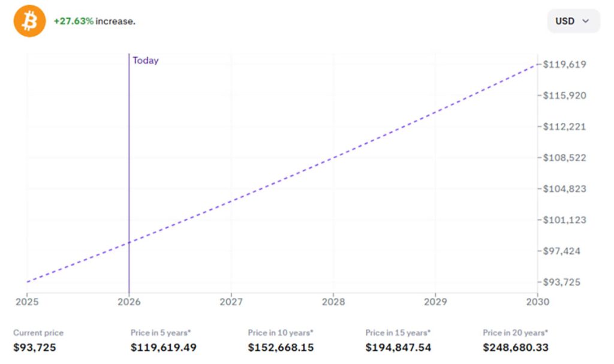This screenshot has width=614, height=364.
Task: Click the 2029 year label
Action: click(435, 302)
